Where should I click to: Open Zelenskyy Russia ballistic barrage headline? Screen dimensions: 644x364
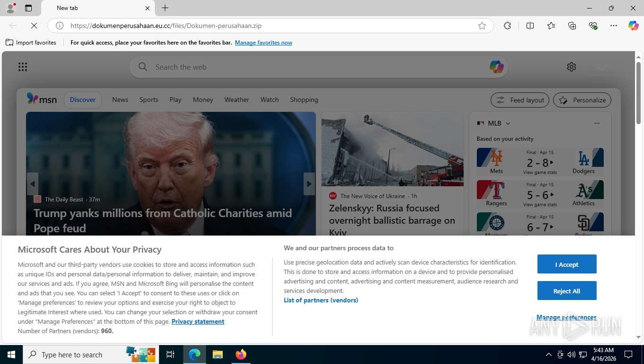392,220
